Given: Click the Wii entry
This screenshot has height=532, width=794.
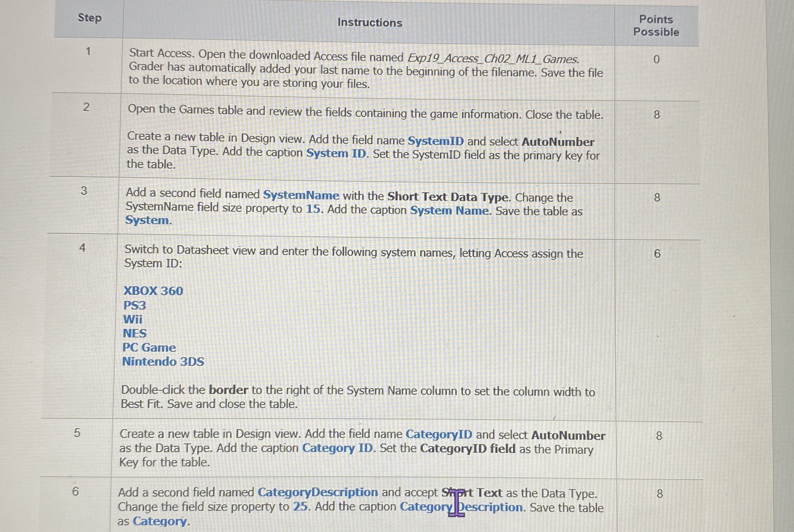Looking at the screenshot, I should tap(133, 319).
